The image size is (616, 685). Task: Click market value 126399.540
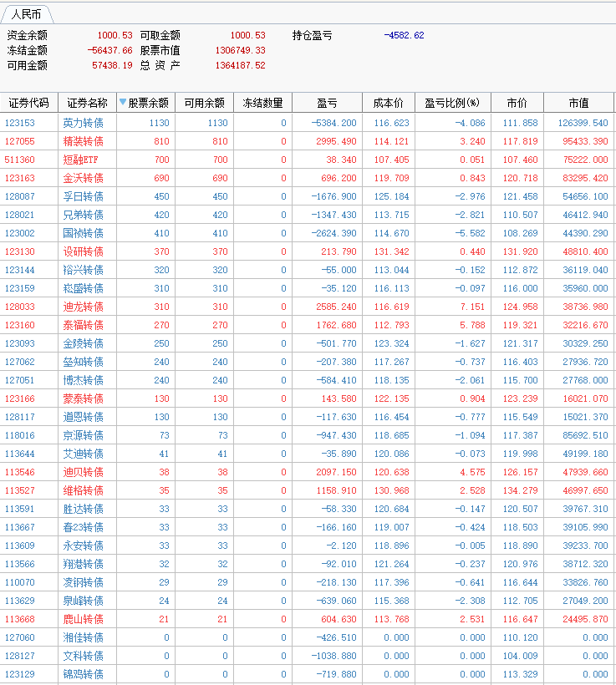coord(583,123)
